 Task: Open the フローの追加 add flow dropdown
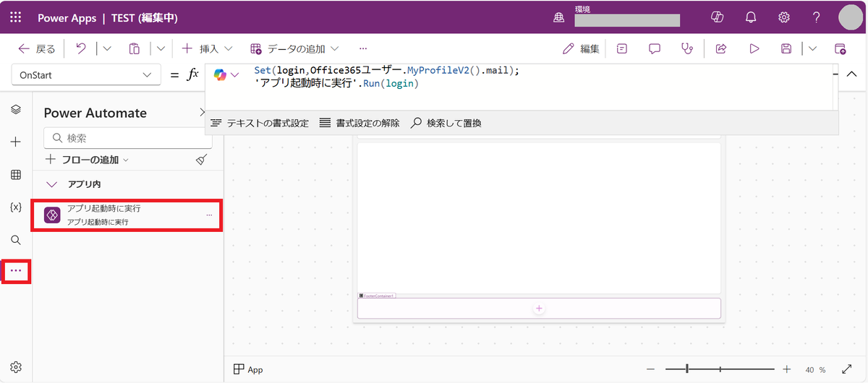87,160
